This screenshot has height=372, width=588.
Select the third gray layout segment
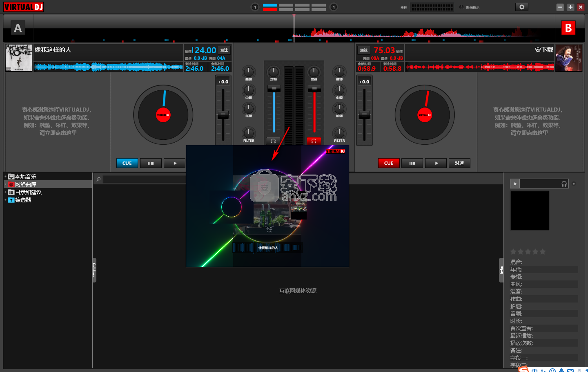[x=302, y=7]
